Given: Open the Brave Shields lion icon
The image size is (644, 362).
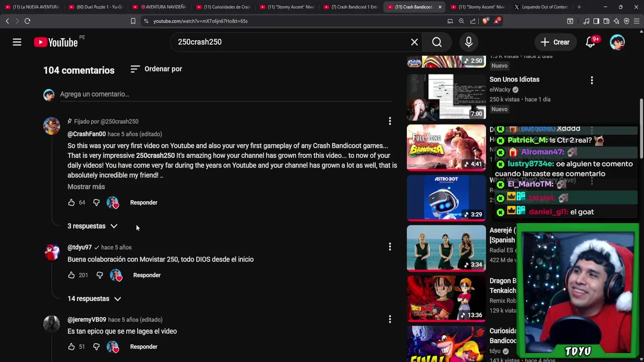Looking at the screenshot, I should tap(485, 21).
